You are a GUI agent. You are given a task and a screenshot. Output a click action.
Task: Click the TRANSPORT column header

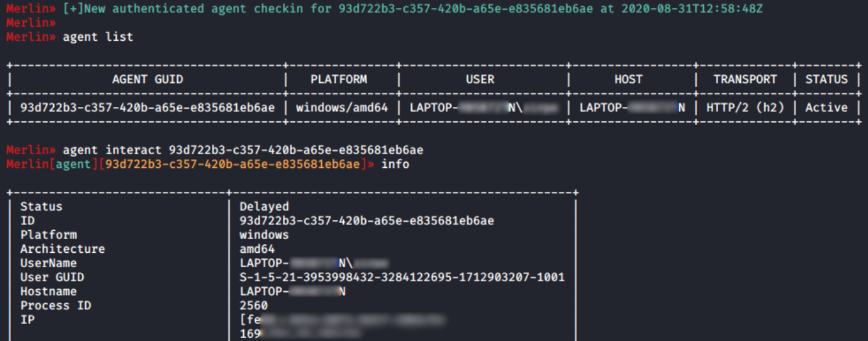pos(745,80)
